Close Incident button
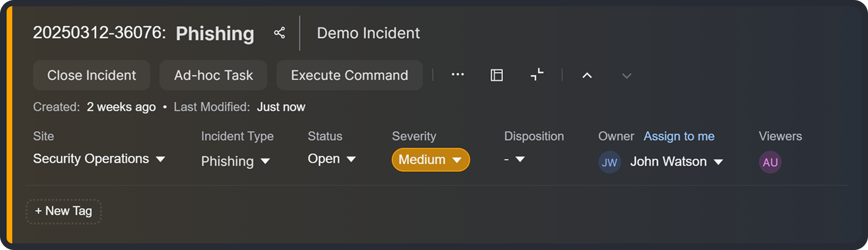The height and width of the screenshot is (250, 868). point(92,75)
